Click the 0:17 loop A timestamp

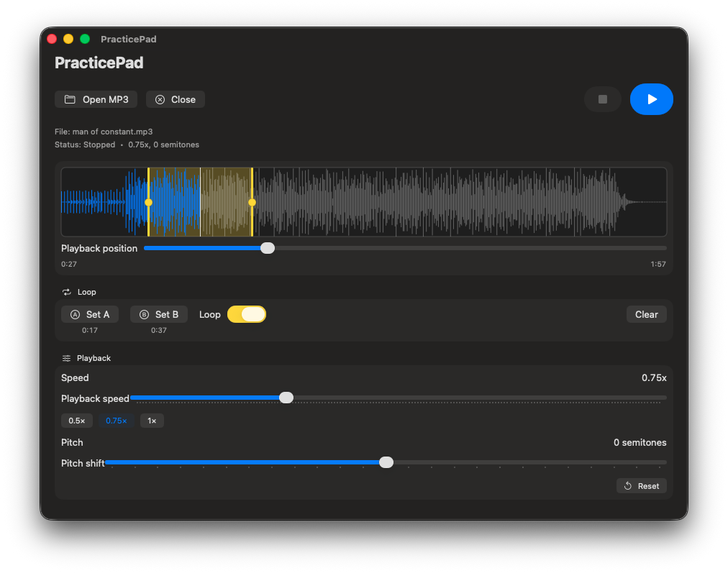90,330
